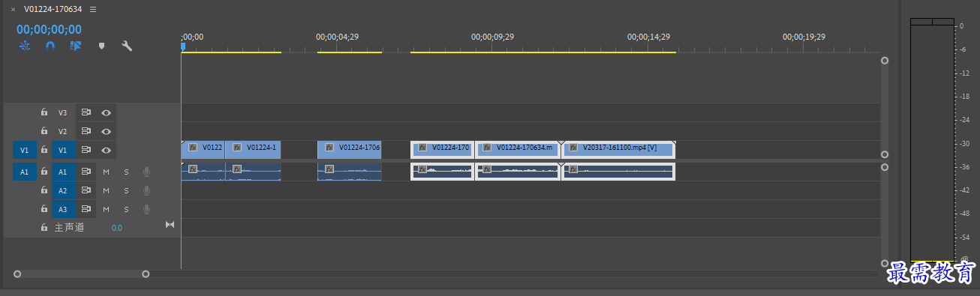Select audio clip under V20317-161100.mp4 on A1
Viewport: 980px width, 296px height.
(x=618, y=171)
